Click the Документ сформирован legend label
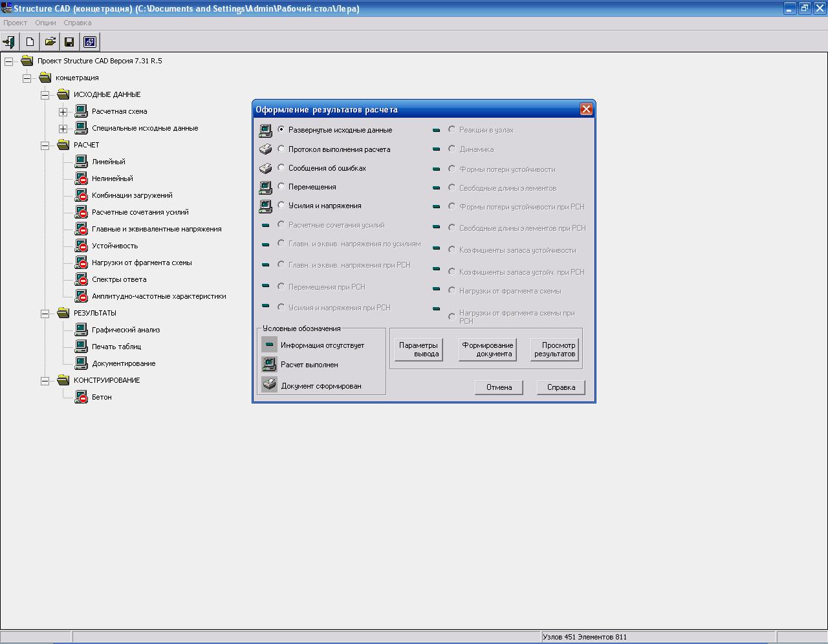The width and height of the screenshot is (828, 644). pyautogui.click(x=321, y=386)
